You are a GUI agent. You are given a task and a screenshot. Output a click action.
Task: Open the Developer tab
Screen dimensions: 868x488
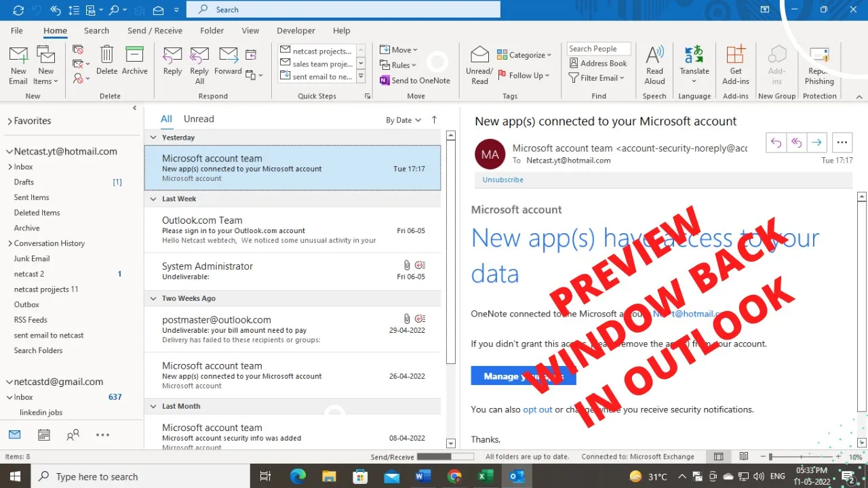tap(296, 30)
